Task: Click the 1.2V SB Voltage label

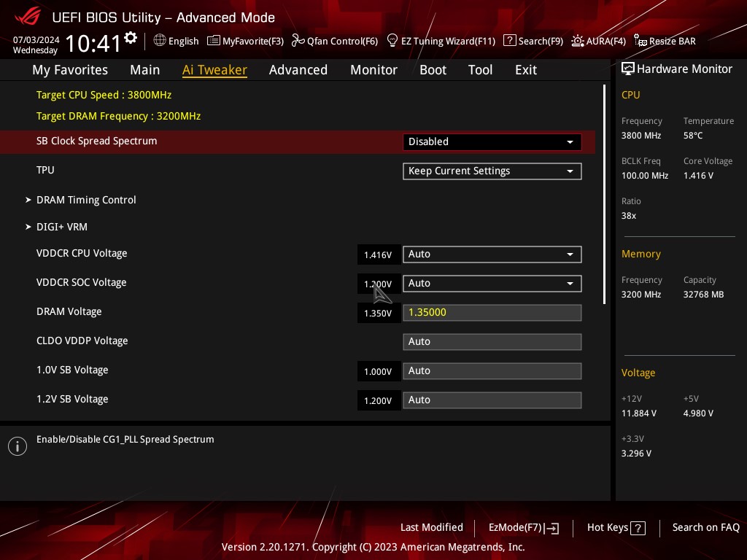Action: point(72,399)
